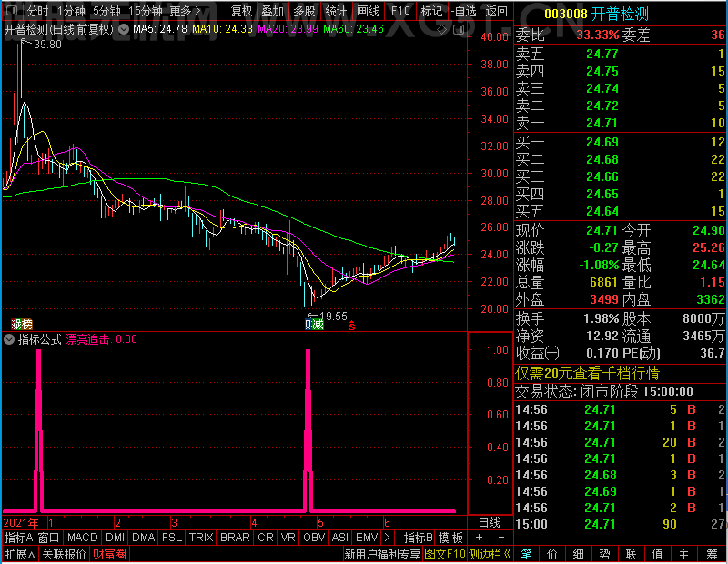
Task: Select the 筹 chips tab
Action: [x=712, y=554]
